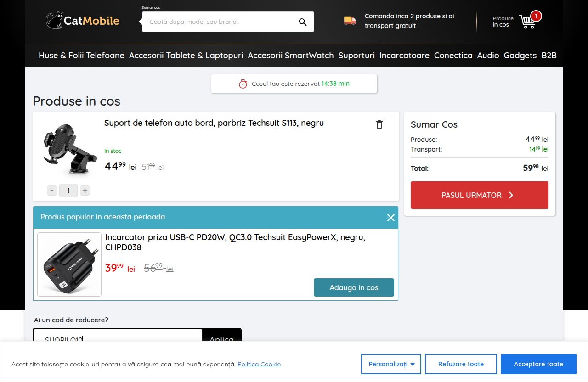Open B2B menu
Image resolution: width=588 pixels, height=382 pixels.
click(x=549, y=56)
